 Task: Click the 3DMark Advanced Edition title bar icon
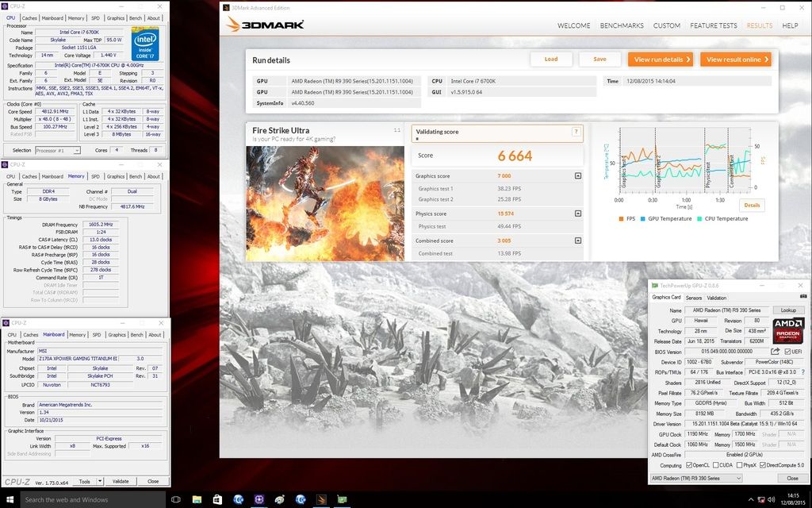tap(226, 8)
